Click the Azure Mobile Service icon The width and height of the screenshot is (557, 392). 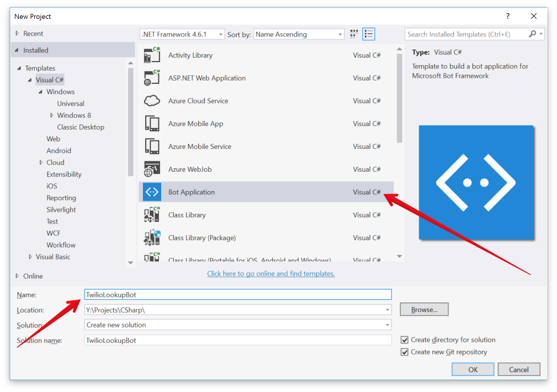[x=152, y=146]
